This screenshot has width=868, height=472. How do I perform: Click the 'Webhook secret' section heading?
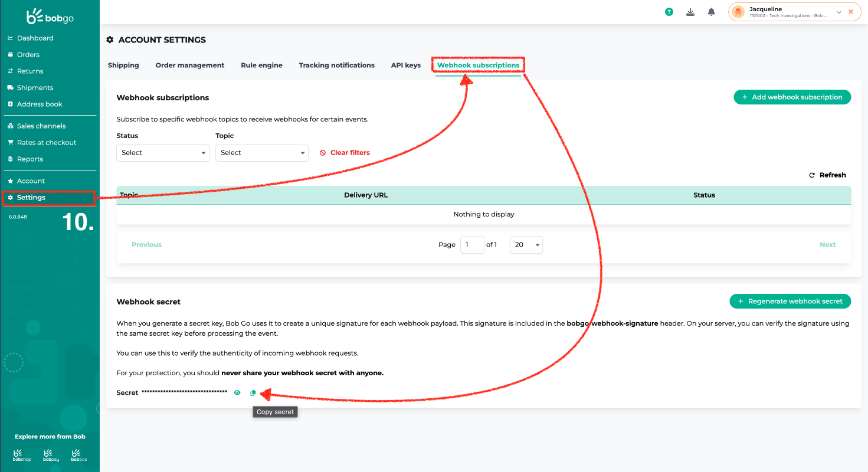(x=149, y=302)
